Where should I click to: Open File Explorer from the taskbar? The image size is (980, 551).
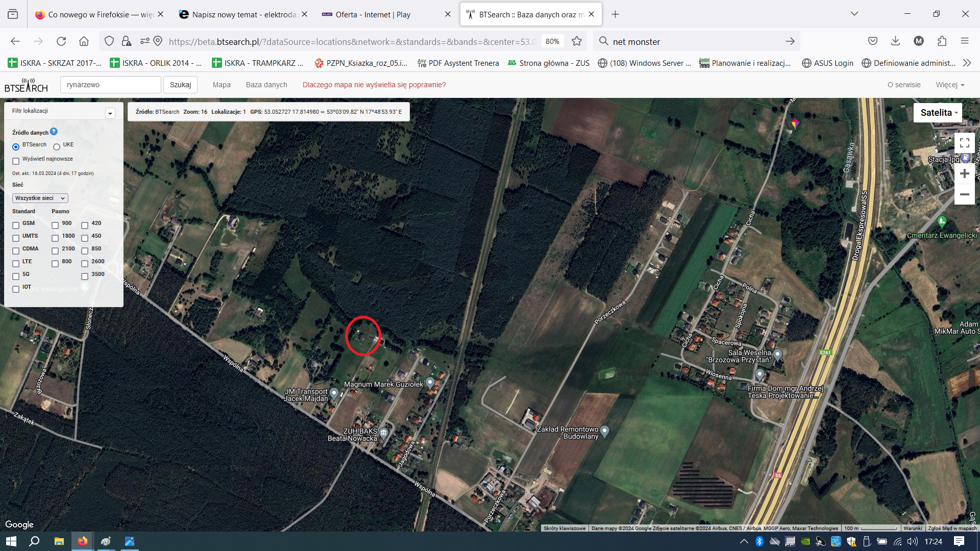59,541
